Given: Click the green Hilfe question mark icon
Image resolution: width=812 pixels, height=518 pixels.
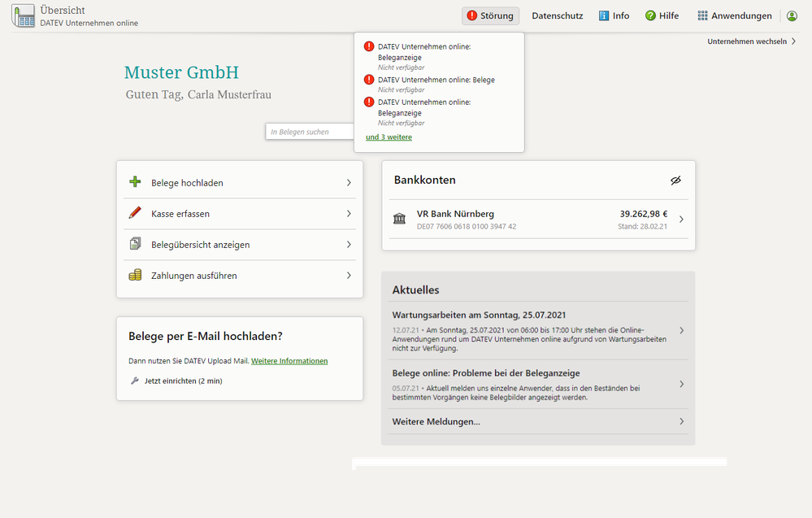Looking at the screenshot, I should click(650, 15).
